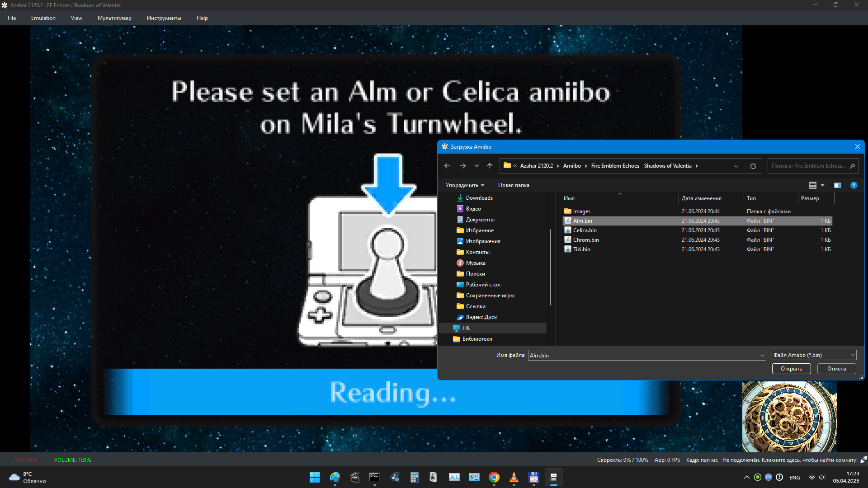Click the Отмена button
868x488 pixels.
click(x=836, y=369)
